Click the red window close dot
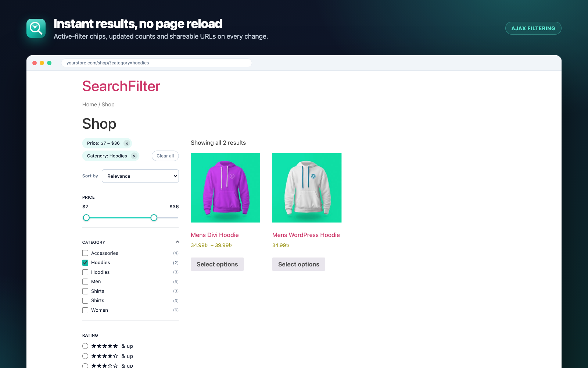Viewport: 588px width, 368px height. tap(35, 63)
